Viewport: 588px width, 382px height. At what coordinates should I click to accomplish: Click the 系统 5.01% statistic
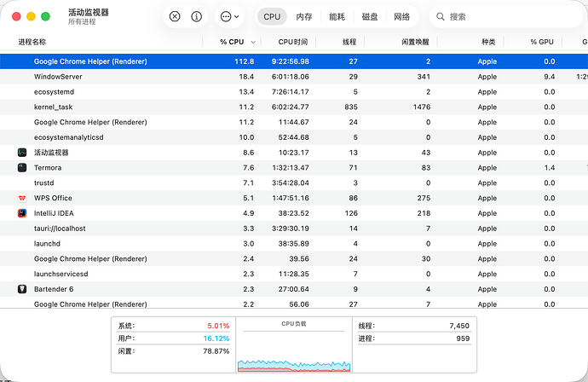point(173,326)
